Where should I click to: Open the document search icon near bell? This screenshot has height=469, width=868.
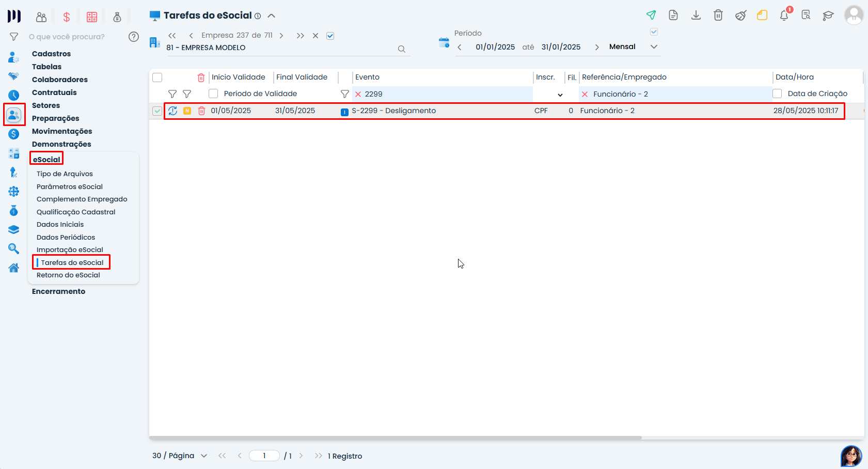coord(806,15)
